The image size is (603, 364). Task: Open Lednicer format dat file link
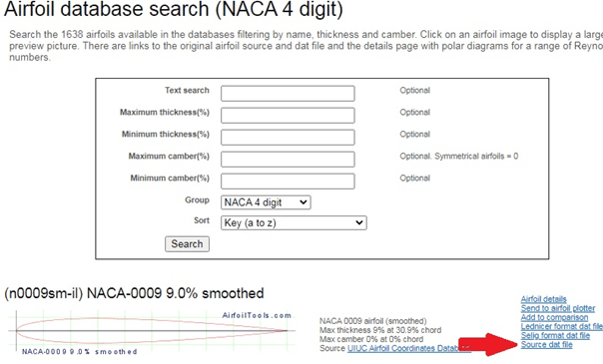(x=562, y=326)
